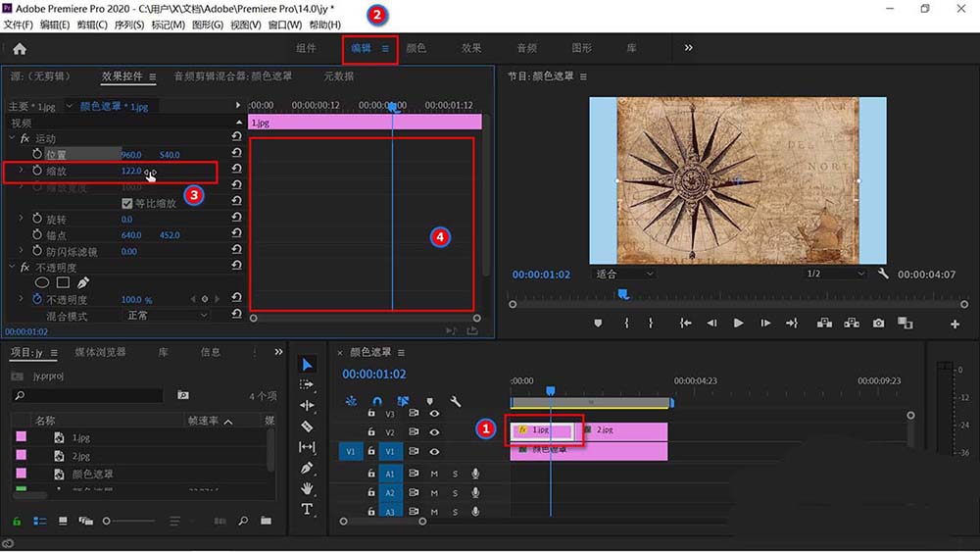Click the ellipse mask icon under 不透明度

tap(42, 283)
